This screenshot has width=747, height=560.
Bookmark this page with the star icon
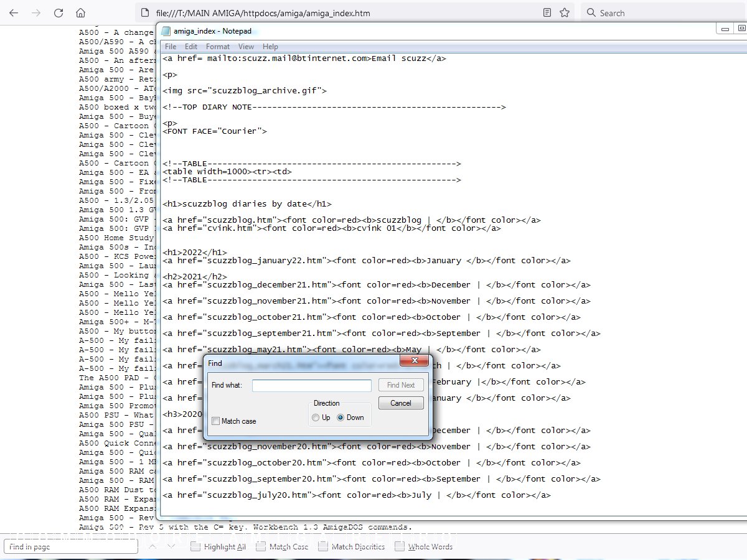click(x=565, y=13)
